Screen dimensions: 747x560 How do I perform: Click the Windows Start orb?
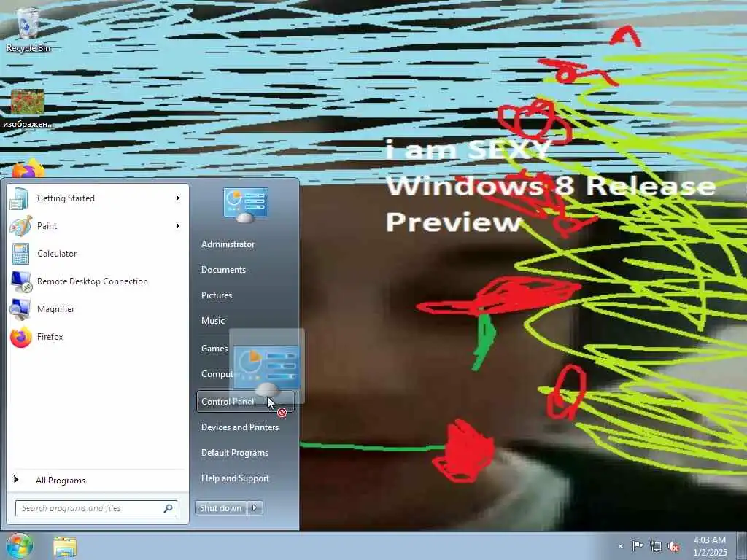(19, 545)
